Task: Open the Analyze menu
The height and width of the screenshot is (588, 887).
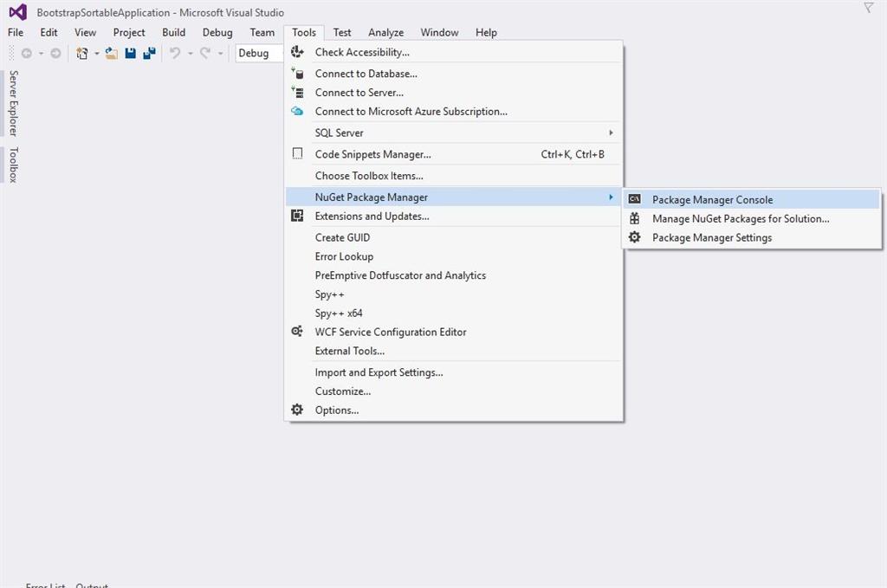Action: [385, 32]
